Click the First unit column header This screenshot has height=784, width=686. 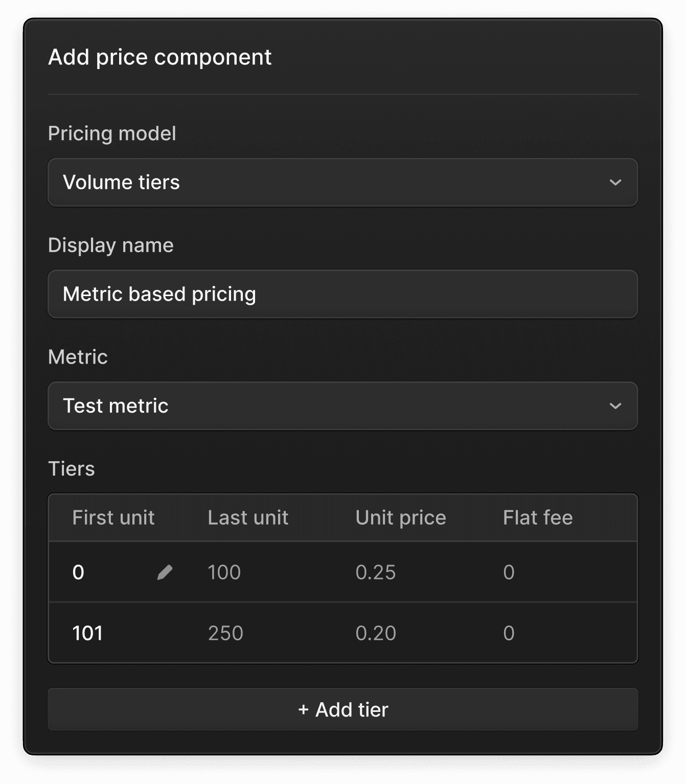(x=113, y=518)
